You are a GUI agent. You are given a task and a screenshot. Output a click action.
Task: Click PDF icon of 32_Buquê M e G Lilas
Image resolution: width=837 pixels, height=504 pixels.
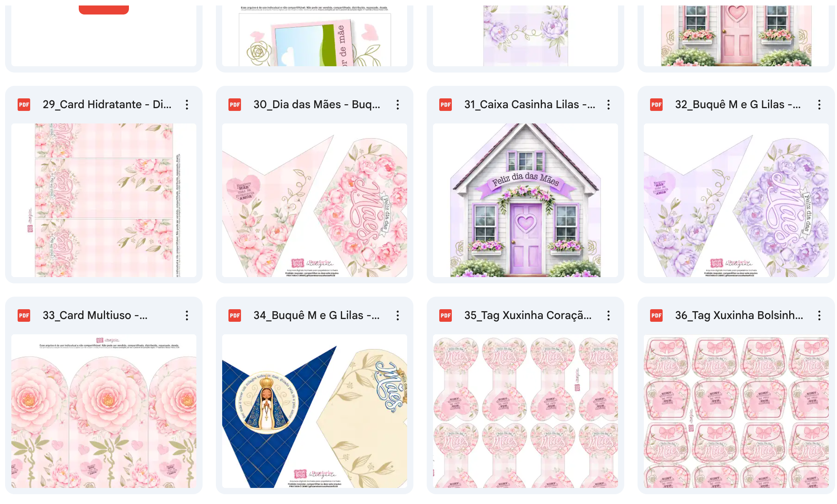click(x=656, y=105)
